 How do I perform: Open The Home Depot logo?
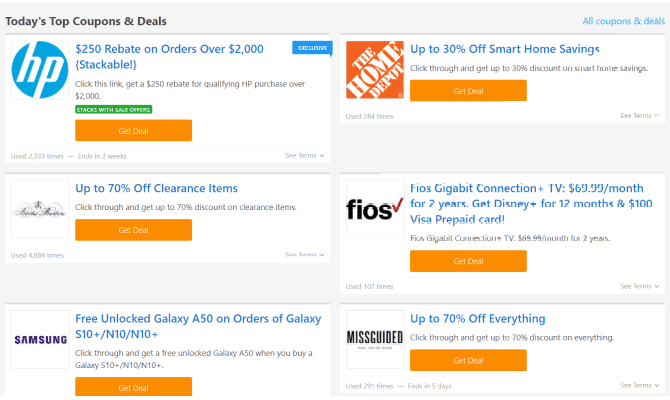pos(375,70)
